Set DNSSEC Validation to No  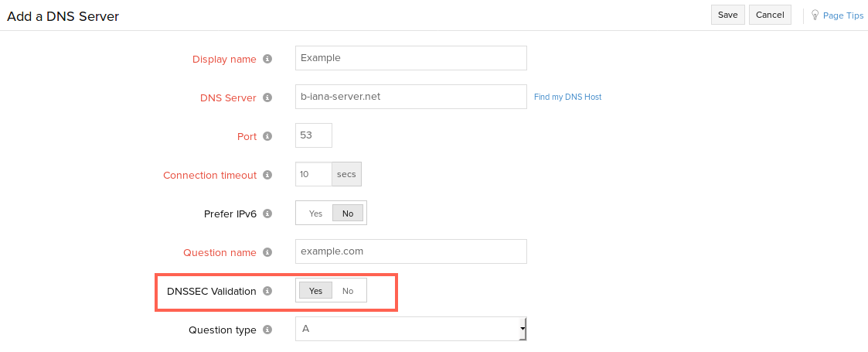(348, 291)
